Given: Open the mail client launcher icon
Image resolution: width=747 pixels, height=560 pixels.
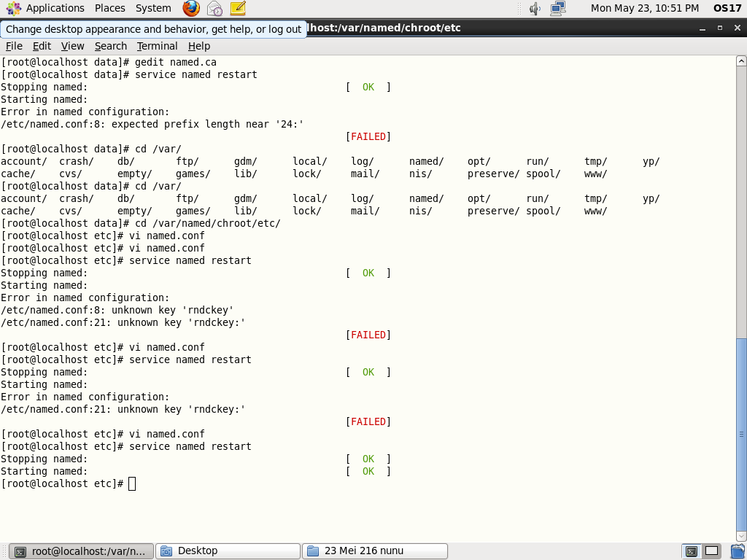Looking at the screenshot, I should point(215,8).
